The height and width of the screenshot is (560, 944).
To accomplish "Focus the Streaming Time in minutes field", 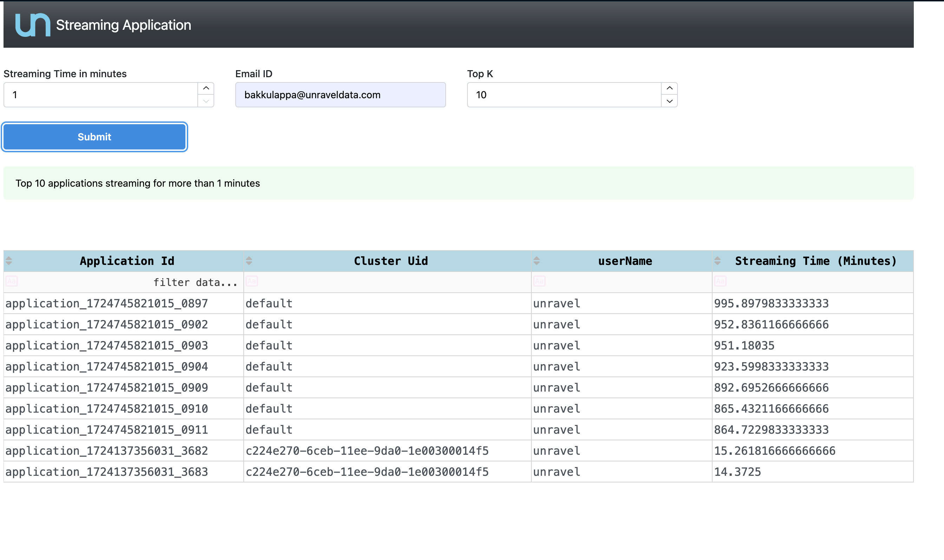I will pyautogui.click(x=100, y=95).
